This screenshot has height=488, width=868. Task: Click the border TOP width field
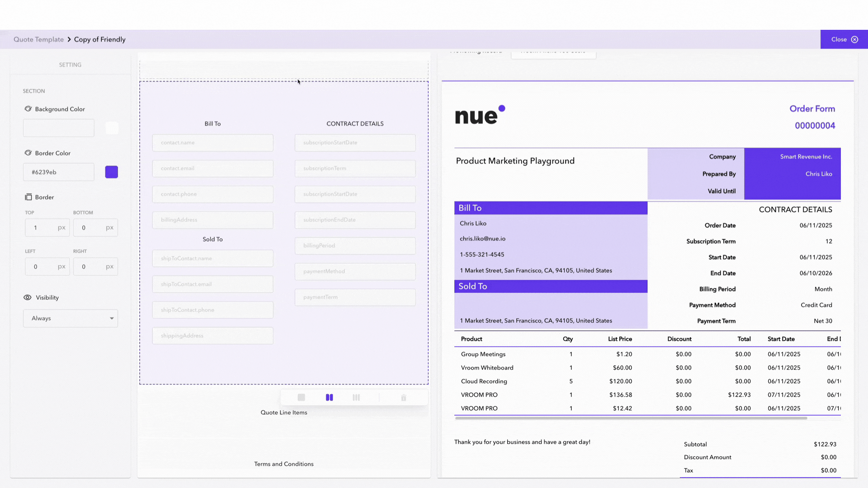click(x=47, y=228)
